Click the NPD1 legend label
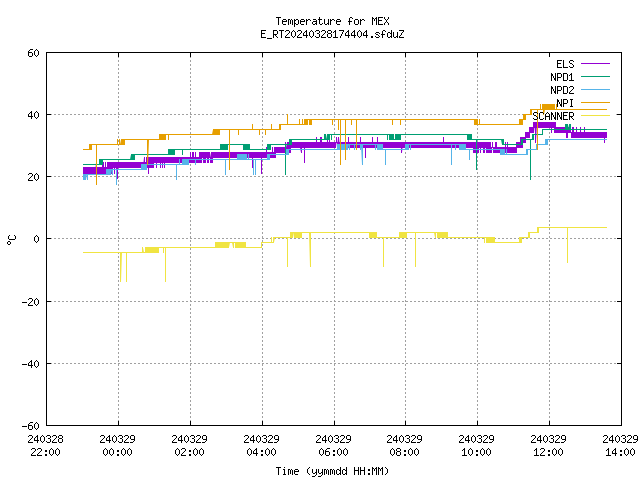 [562, 77]
